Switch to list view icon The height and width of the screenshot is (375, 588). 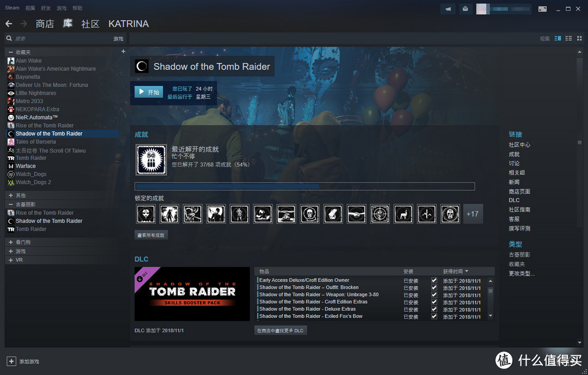click(x=568, y=38)
